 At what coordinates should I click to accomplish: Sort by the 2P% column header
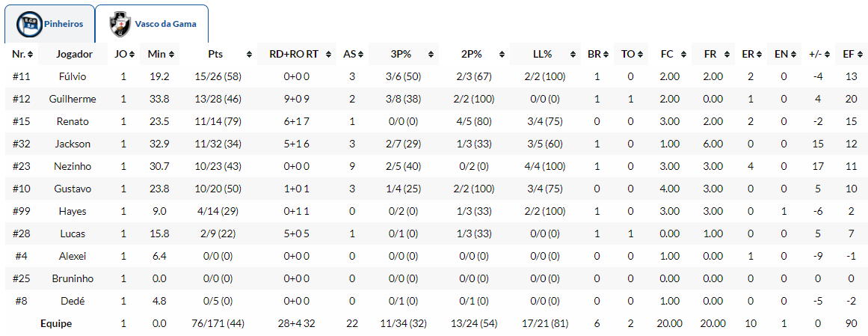[471, 55]
